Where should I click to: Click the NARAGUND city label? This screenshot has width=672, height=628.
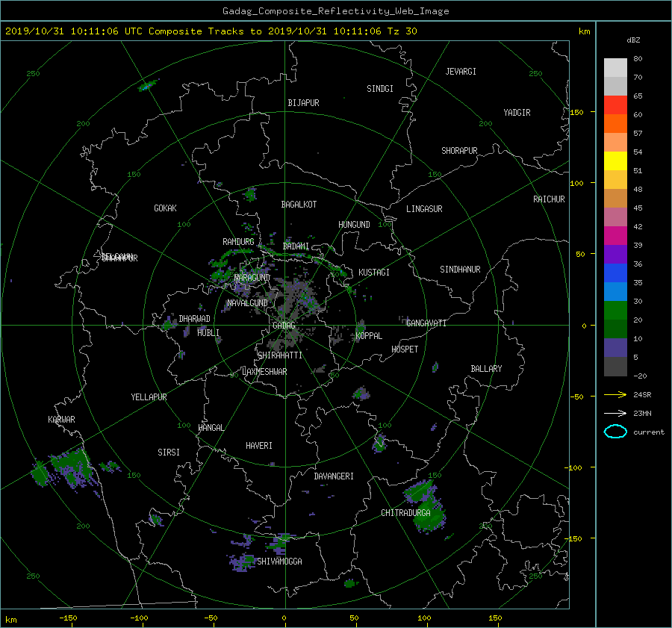[252, 278]
